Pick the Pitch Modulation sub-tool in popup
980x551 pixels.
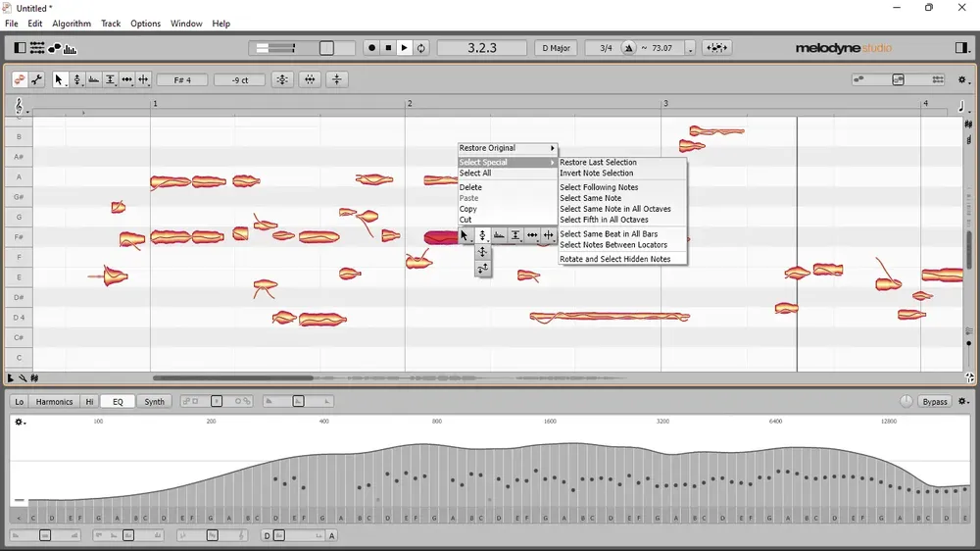click(x=482, y=252)
